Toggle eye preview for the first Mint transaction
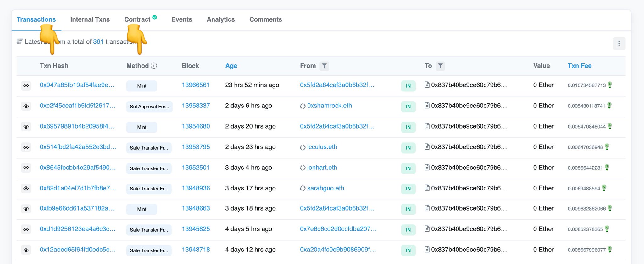 26,85
